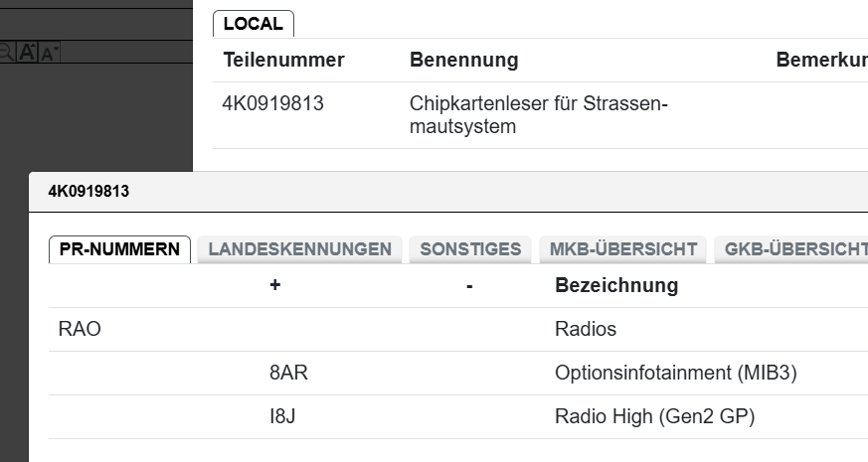Click the Bezeichnung column header

click(x=616, y=286)
